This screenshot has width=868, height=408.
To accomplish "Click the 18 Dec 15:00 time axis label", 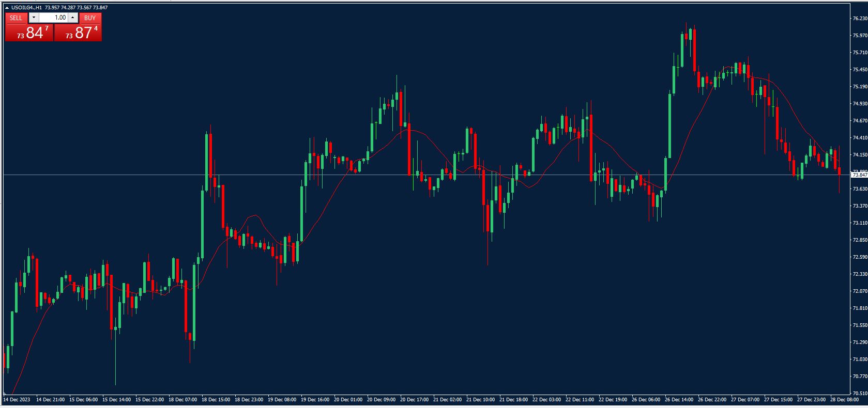I will coord(216,400).
